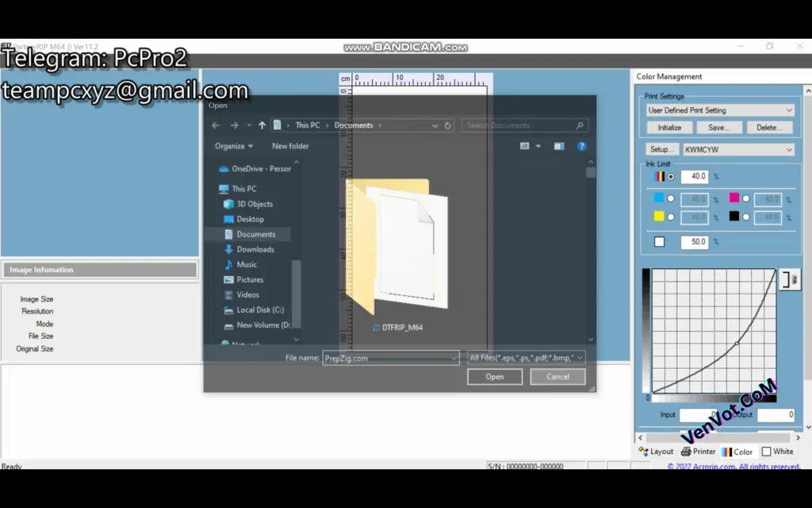Select the cyan ink limit radio button
Viewport: 812px width, 508px height.
pyautogui.click(x=671, y=198)
